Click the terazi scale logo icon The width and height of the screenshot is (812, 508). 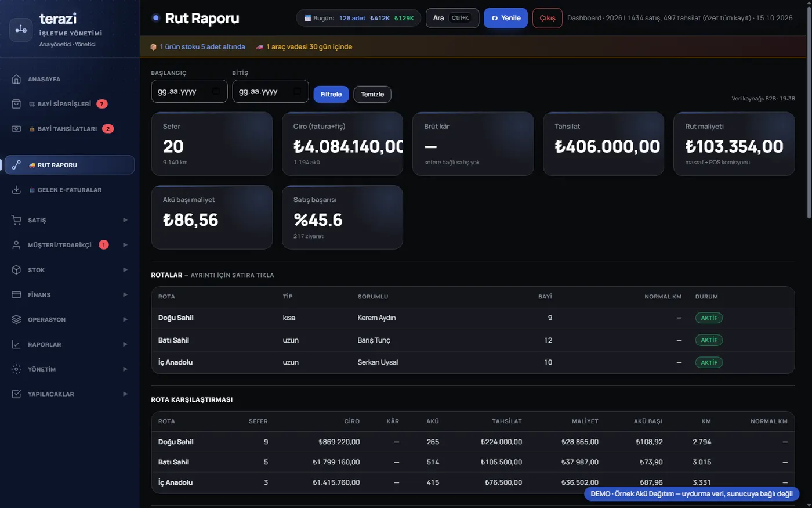tap(21, 30)
